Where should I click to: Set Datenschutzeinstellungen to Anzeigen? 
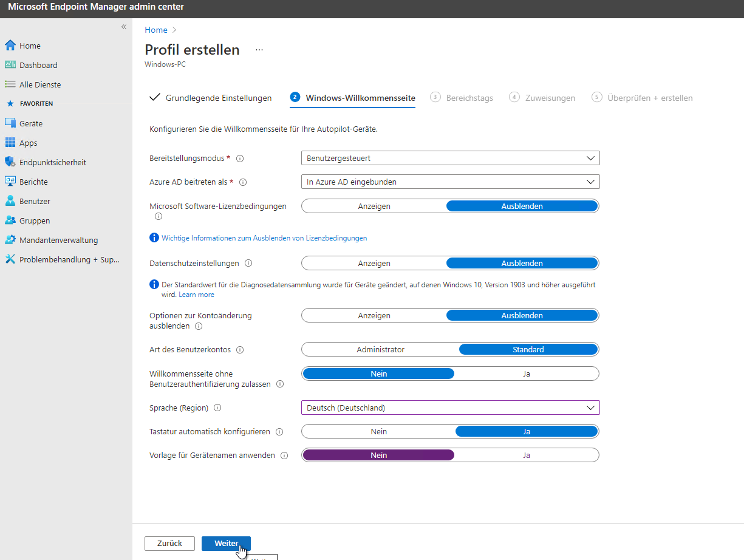point(374,264)
